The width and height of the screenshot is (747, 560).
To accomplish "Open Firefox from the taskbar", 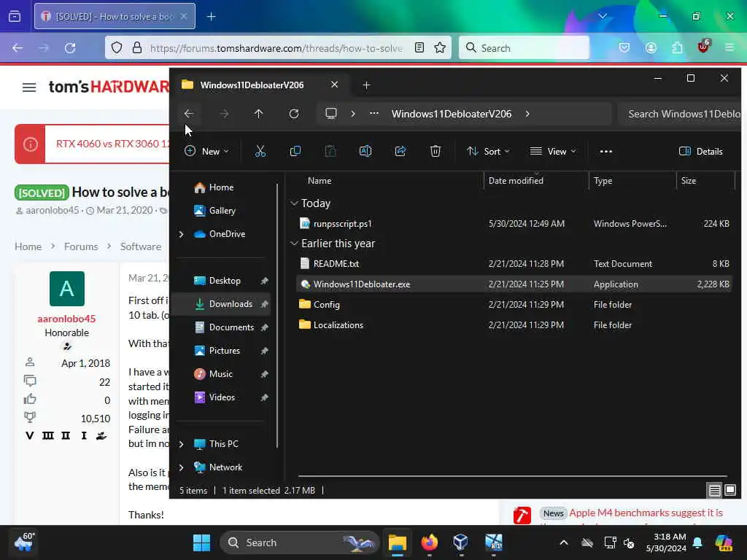I will pyautogui.click(x=429, y=542).
